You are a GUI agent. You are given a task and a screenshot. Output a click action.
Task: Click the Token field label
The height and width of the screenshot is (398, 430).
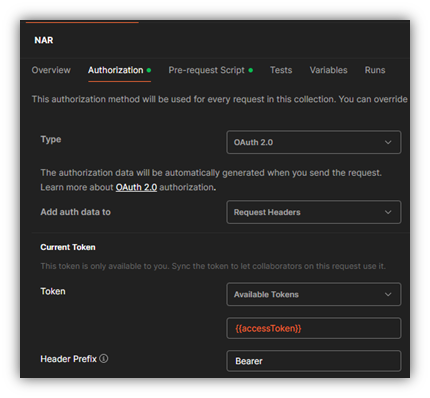tap(53, 291)
